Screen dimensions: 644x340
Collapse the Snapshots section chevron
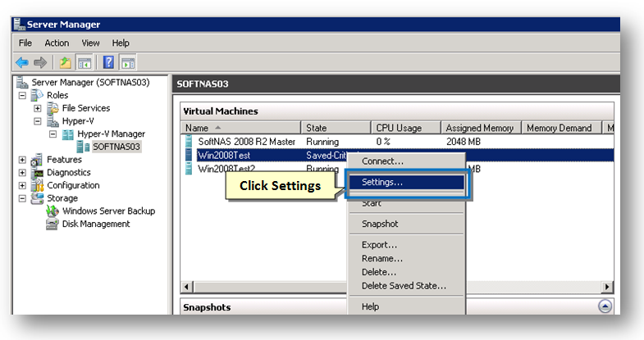(605, 306)
